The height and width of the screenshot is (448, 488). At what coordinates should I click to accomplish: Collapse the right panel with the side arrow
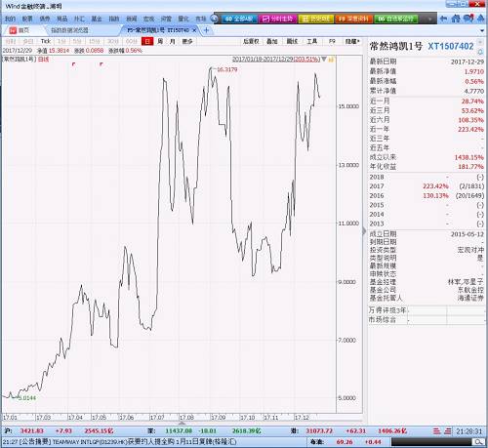pos(364,231)
